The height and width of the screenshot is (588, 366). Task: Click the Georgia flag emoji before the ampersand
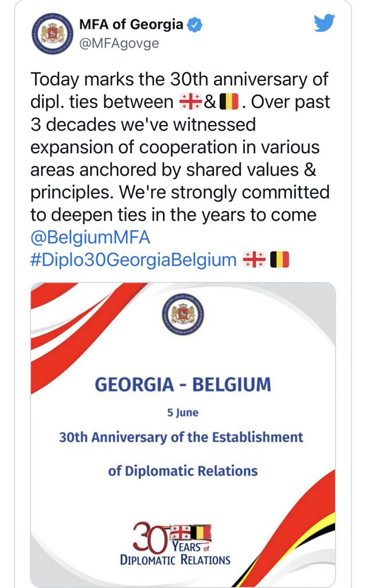[190, 102]
